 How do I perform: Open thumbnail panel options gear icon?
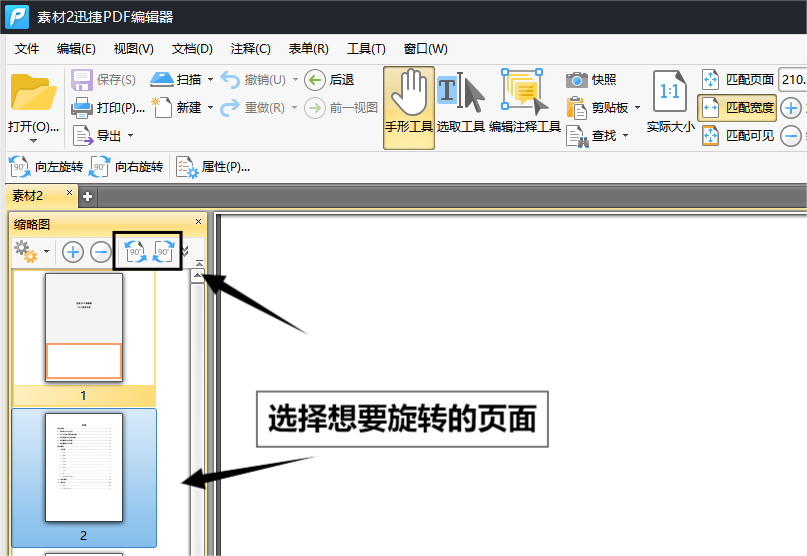pos(26,252)
